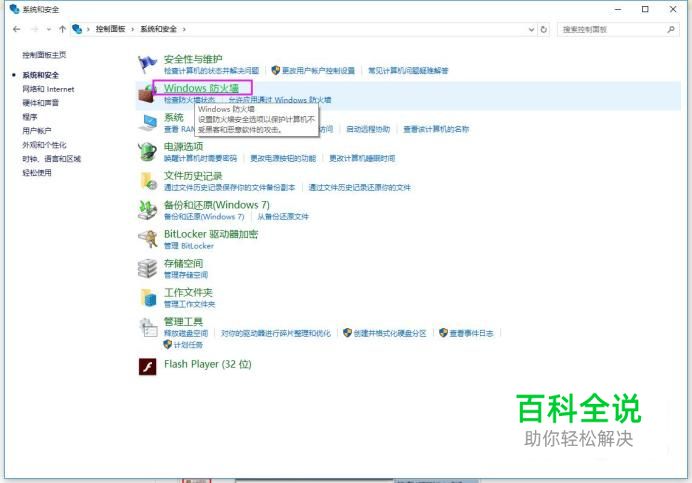Click 更改用户帐户控制设置 link
This screenshot has height=483, width=692.
pos(318,71)
